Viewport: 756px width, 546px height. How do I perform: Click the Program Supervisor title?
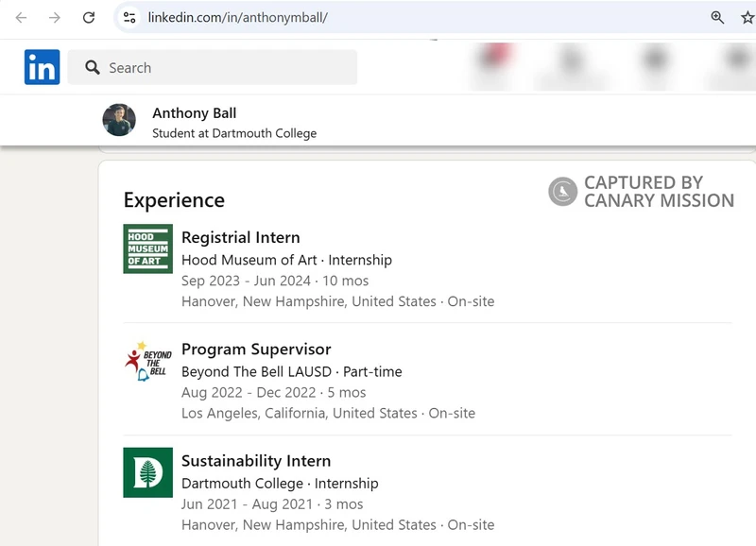coord(256,350)
